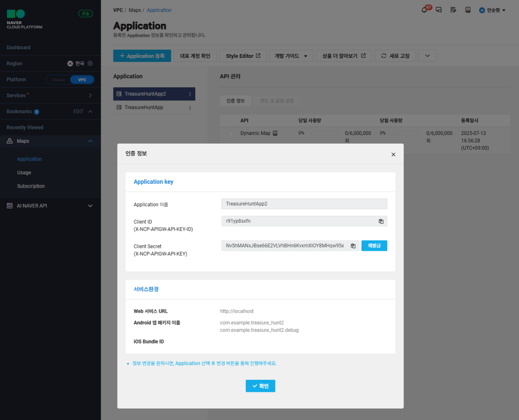Viewport: 519px width, 420px height.
Task: Click the external link icon on Style Editor
Action: click(x=258, y=56)
